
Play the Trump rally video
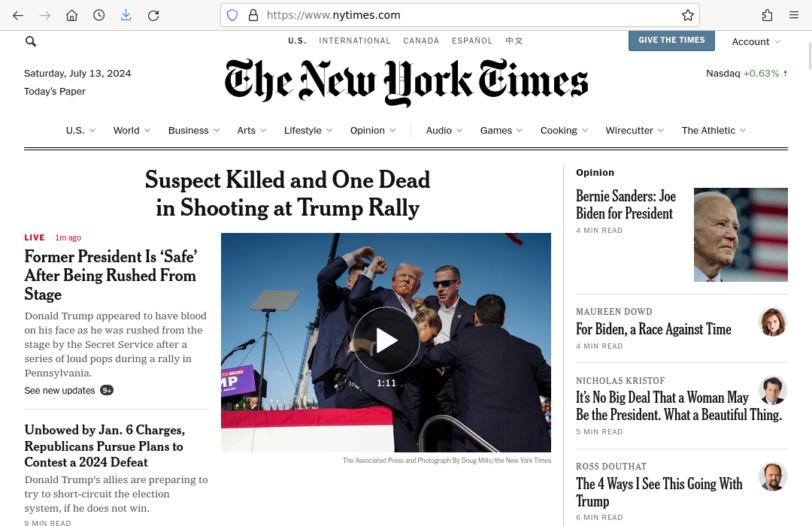[x=386, y=340]
